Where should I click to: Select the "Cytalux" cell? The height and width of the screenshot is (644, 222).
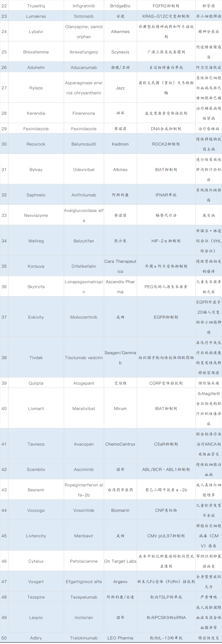coord(36,561)
